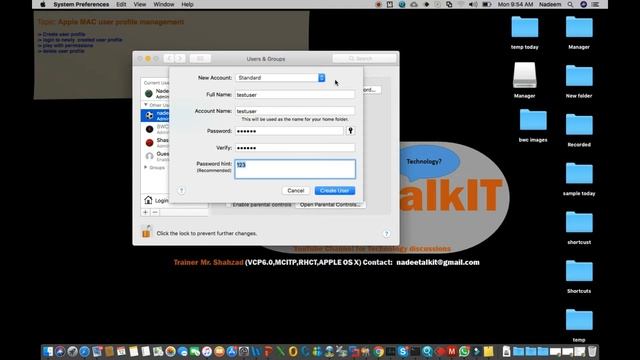Click the Account Name text field
Image resolution: width=640 pixels, height=360 pixels.
295,111
